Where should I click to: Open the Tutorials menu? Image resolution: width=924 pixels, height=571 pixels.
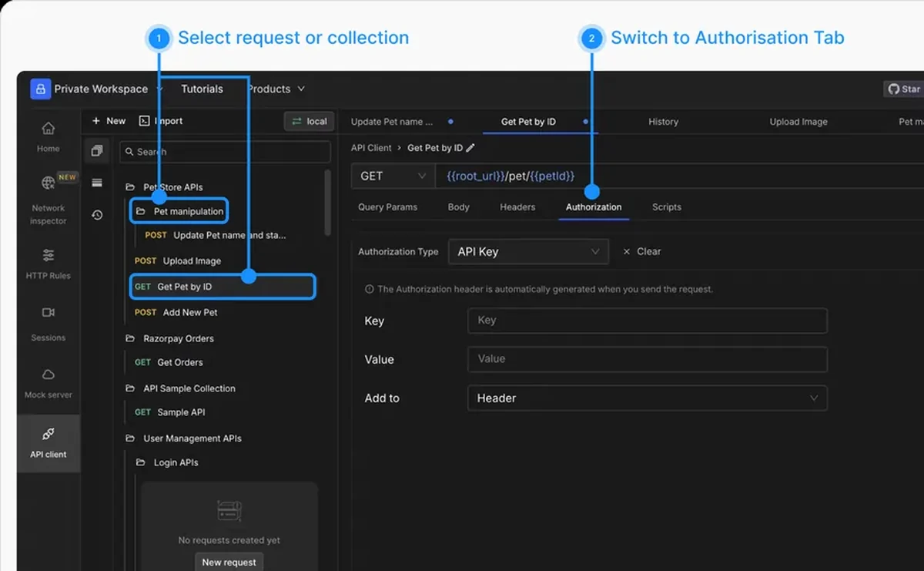[202, 89]
